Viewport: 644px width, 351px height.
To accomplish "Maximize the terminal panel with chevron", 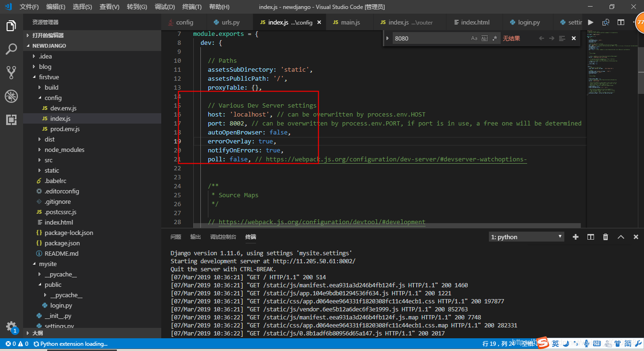I will tap(621, 237).
